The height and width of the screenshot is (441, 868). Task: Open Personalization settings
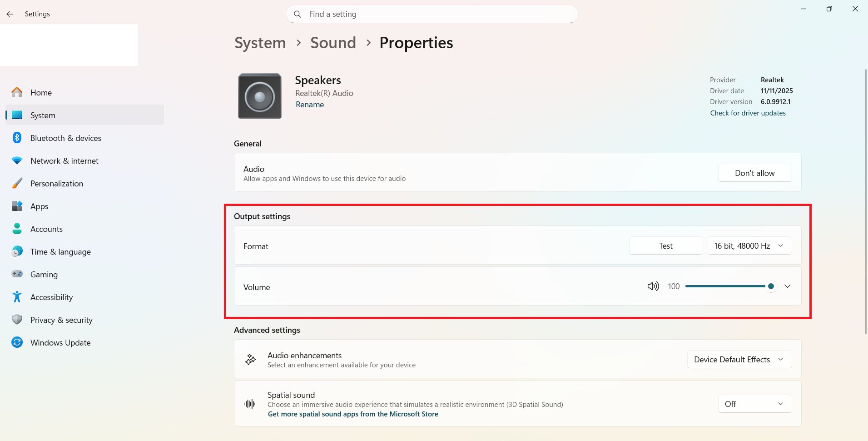click(x=56, y=183)
